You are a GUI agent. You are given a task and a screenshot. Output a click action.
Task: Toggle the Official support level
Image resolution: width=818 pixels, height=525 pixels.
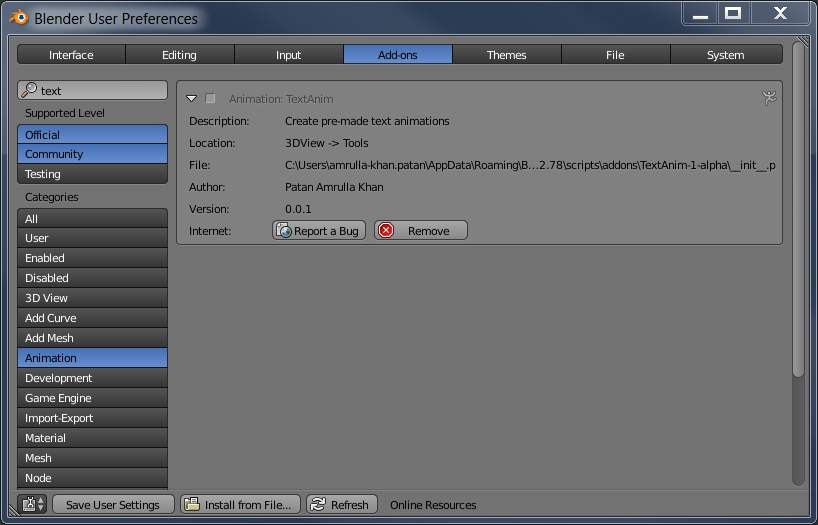pyautogui.click(x=92, y=134)
